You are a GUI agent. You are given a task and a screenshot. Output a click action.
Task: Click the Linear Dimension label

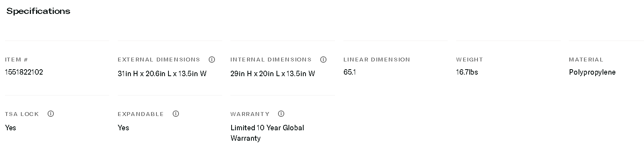[x=376, y=60]
